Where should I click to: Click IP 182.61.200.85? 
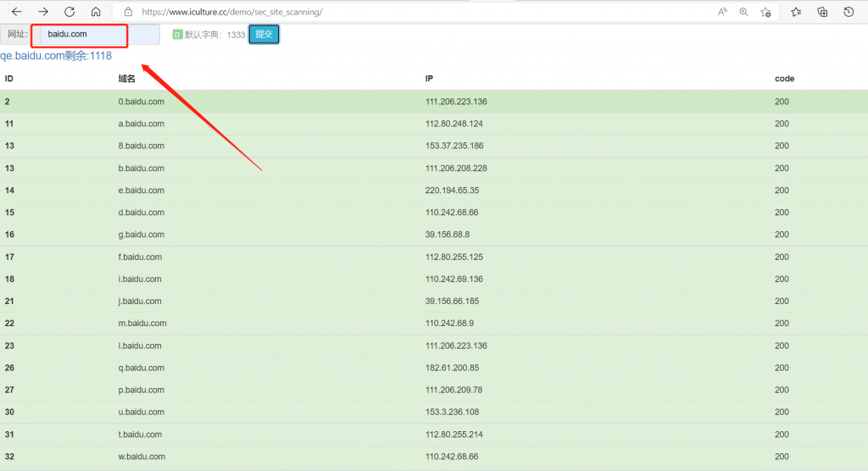point(453,368)
